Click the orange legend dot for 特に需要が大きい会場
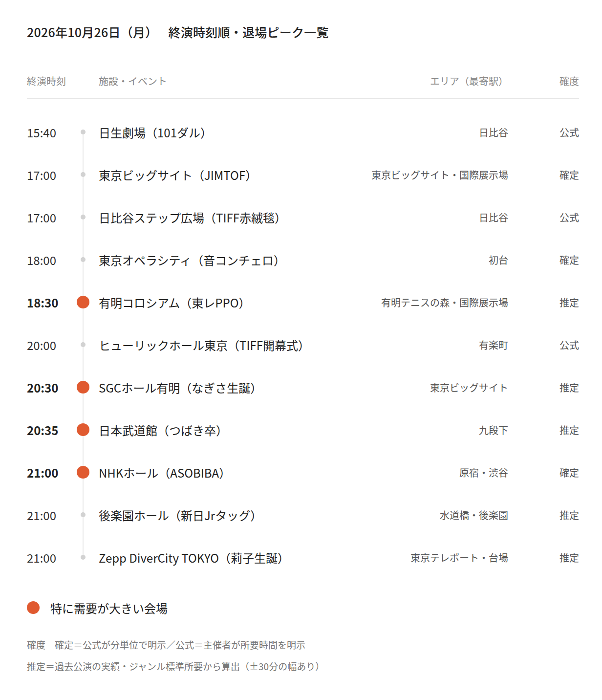The width and height of the screenshot is (602, 700). (x=33, y=608)
